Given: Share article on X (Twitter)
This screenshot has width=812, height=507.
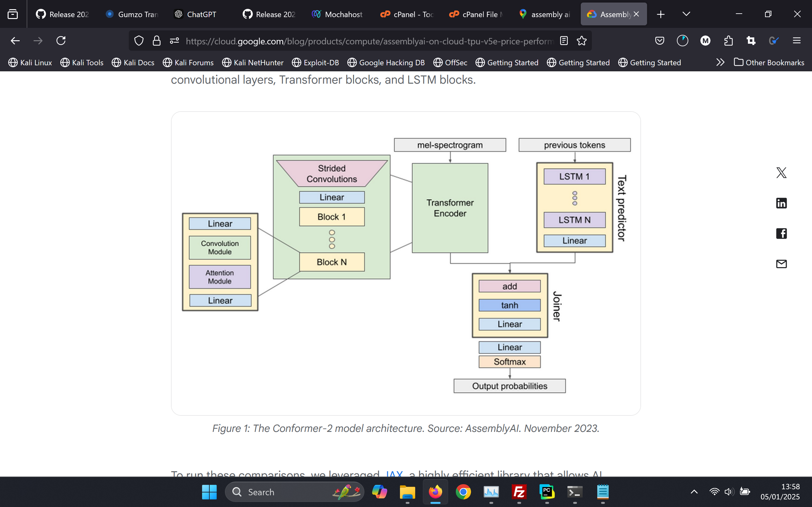Looking at the screenshot, I should click(x=781, y=173).
